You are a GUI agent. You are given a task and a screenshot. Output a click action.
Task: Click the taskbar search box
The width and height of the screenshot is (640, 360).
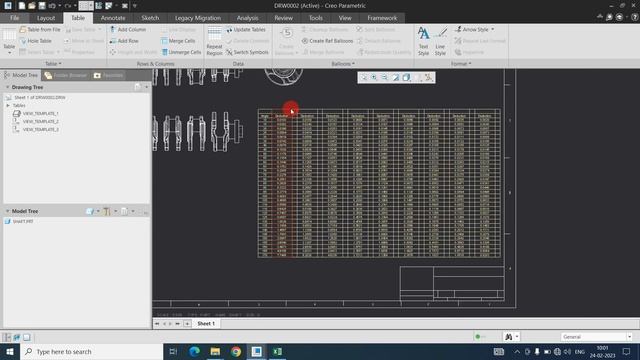(x=91, y=351)
